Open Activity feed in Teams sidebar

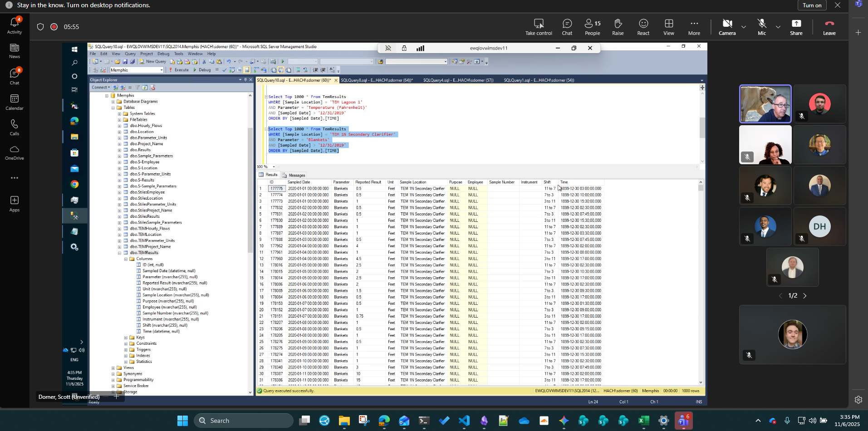pyautogui.click(x=15, y=26)
